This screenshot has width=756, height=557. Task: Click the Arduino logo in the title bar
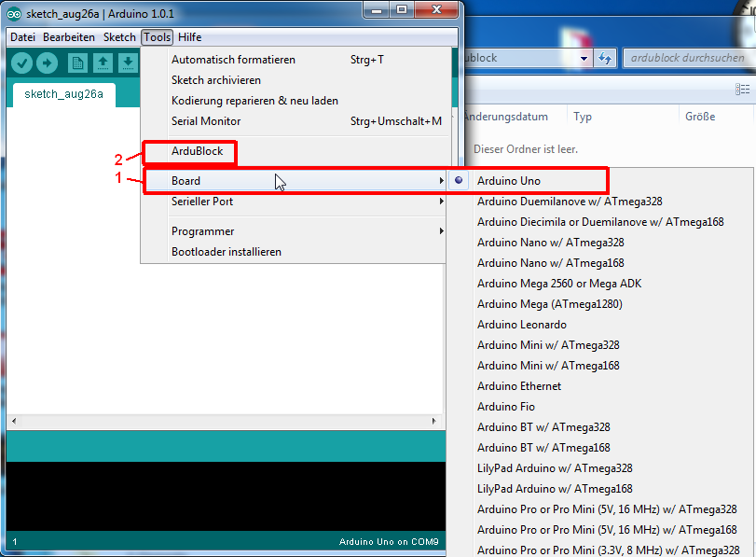click(x=14, y=14)
